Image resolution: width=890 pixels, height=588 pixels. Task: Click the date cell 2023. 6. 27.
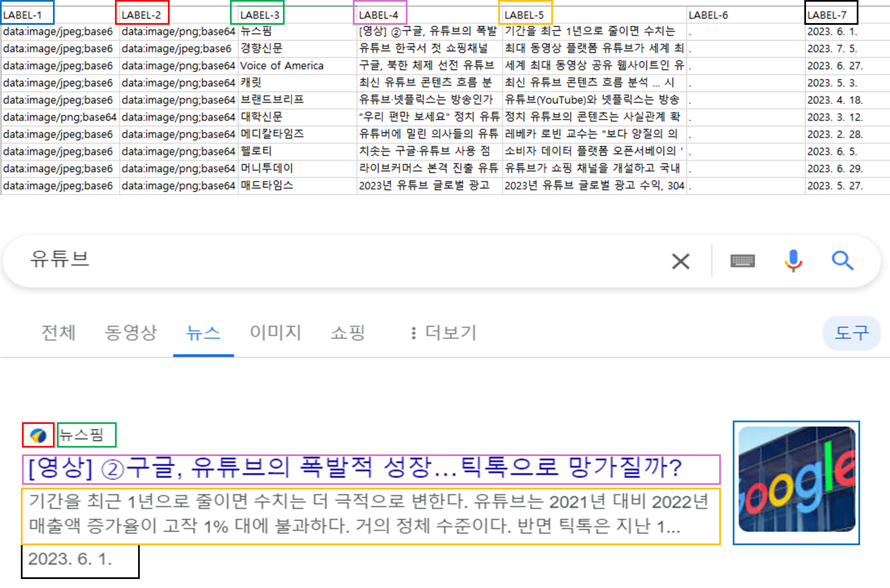coord(847,65)
